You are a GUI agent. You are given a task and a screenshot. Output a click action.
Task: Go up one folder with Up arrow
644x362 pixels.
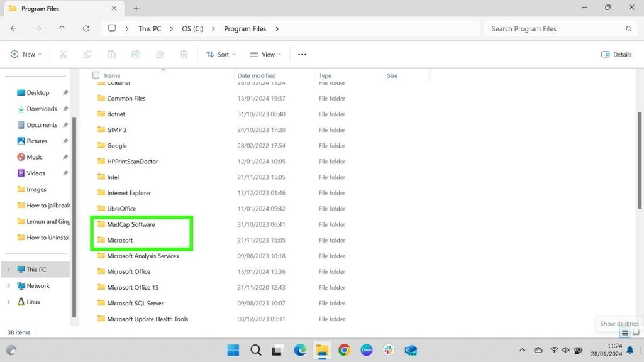(x=62, y=29)
